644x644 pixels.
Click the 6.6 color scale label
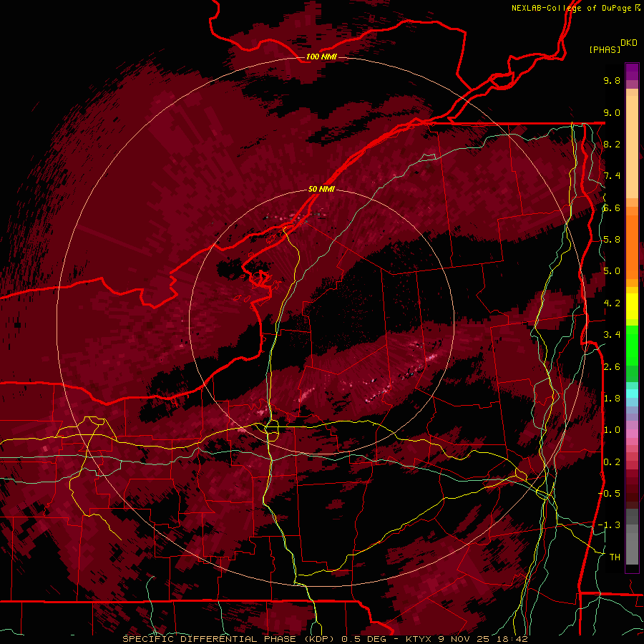coord(612,208)
